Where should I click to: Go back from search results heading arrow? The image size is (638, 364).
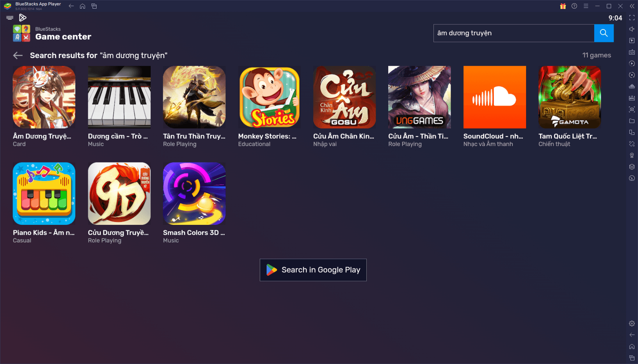[x=18, y=55]
